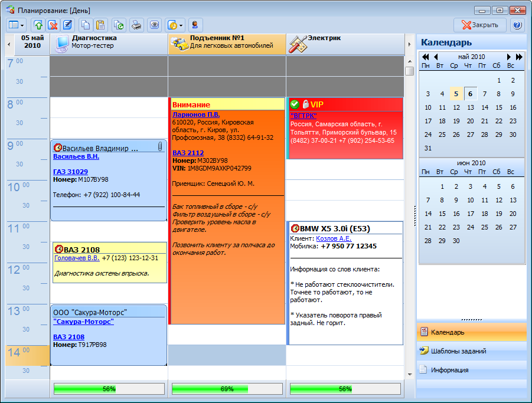Click the paste clipboard icon
532x403 pixels.
pos(100,25)
